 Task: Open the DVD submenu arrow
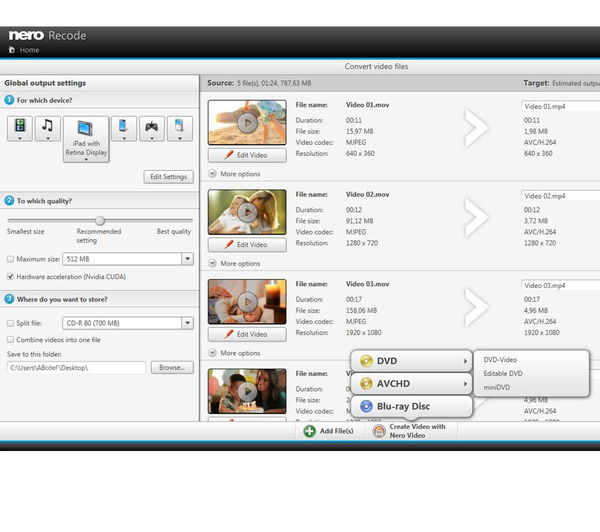pyautogui.click(x=465, y=361)
